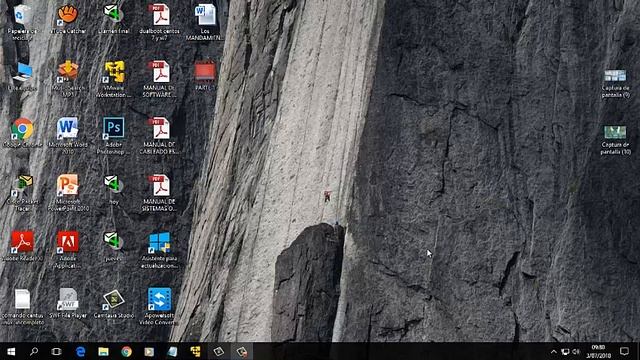
Task: Open the 'MANUAL DE SISTEMAS O...' PDF
Action: pyautogui.click(x=160, y=193)
